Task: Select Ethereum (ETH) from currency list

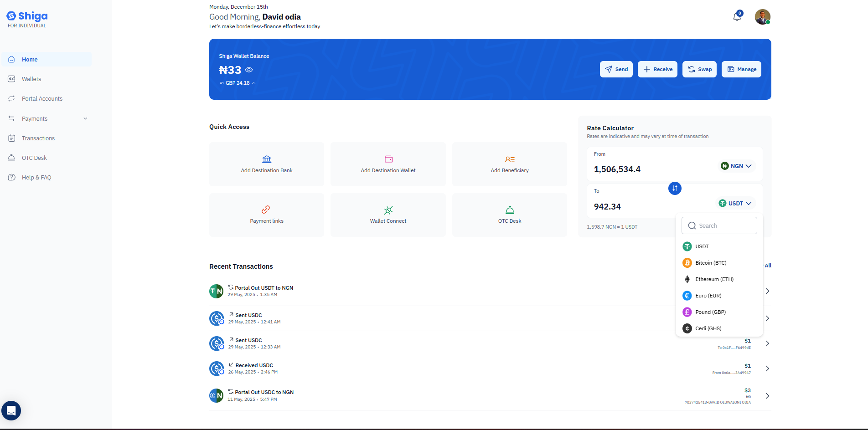Action: click(719, 279)
